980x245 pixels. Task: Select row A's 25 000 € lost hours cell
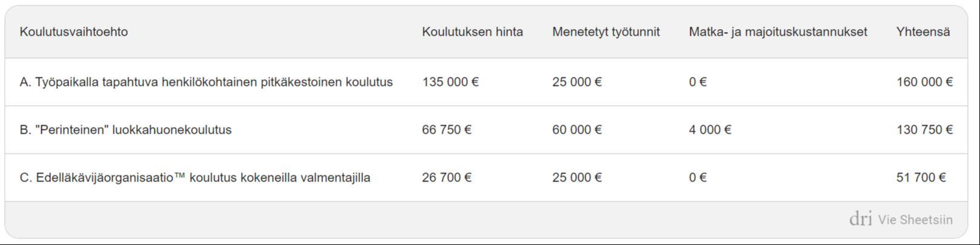coord(576,82)
